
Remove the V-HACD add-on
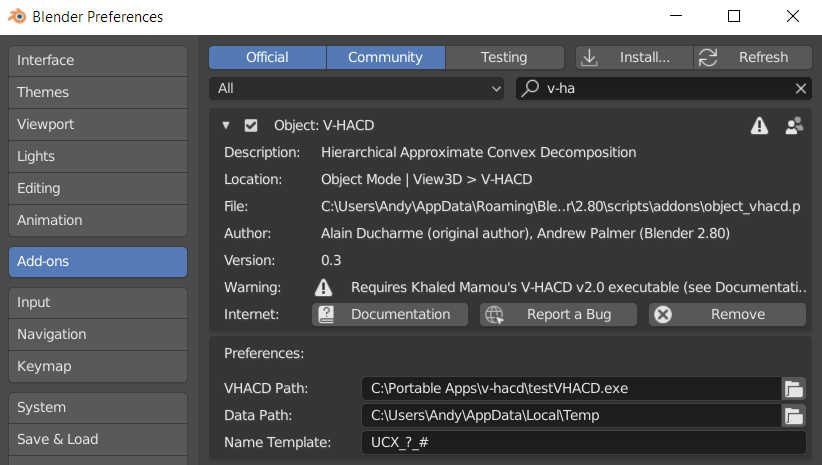(727, 314)
